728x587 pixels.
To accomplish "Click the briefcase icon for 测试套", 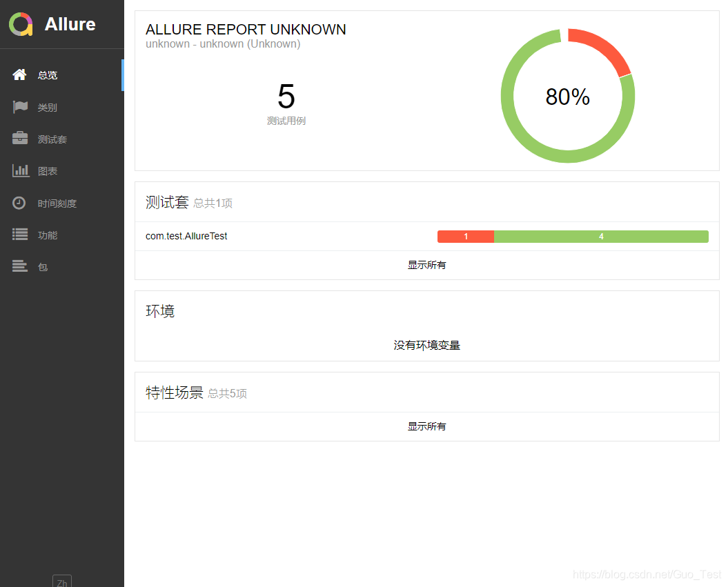I will point(20,138).
